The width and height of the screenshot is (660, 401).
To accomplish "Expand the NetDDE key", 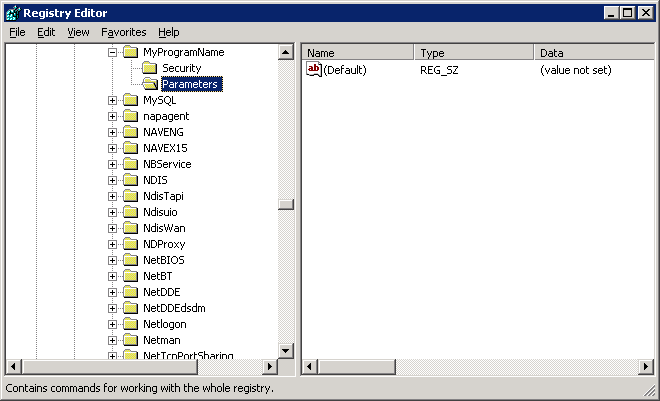I will coord(113,292).
